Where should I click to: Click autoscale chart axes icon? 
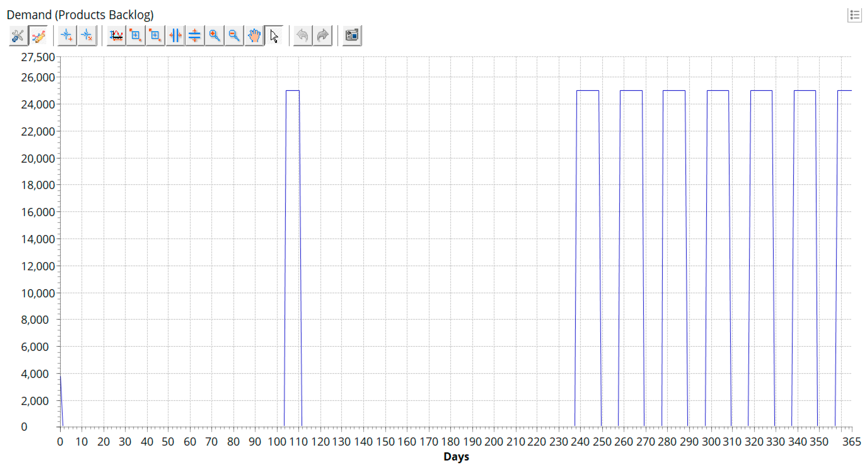[116, 35]
